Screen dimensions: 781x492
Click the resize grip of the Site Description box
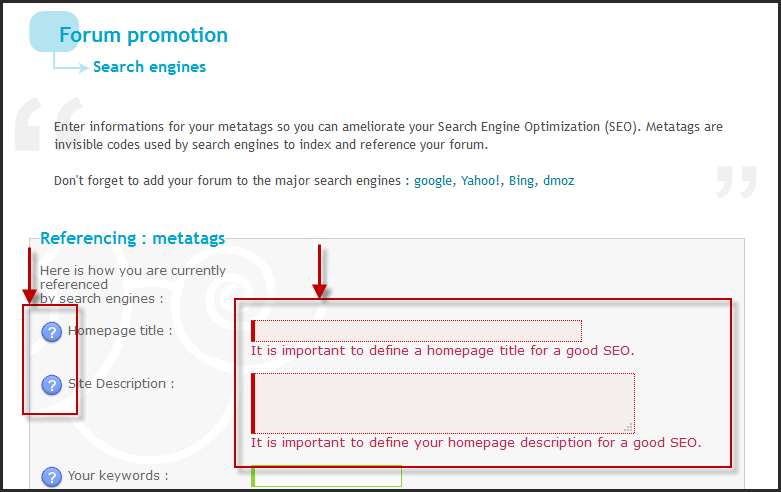(x=629, y=427)
